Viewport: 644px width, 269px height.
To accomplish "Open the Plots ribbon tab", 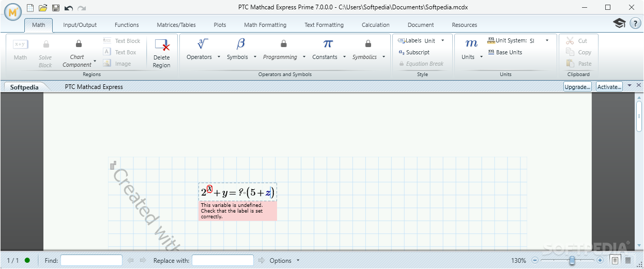I will pyautogui.click(x=220, y=25).
